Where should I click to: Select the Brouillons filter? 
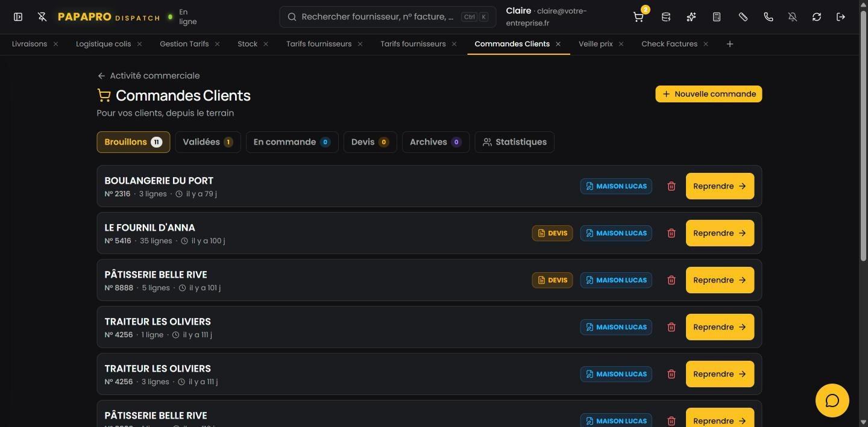[x=133, y=142]
